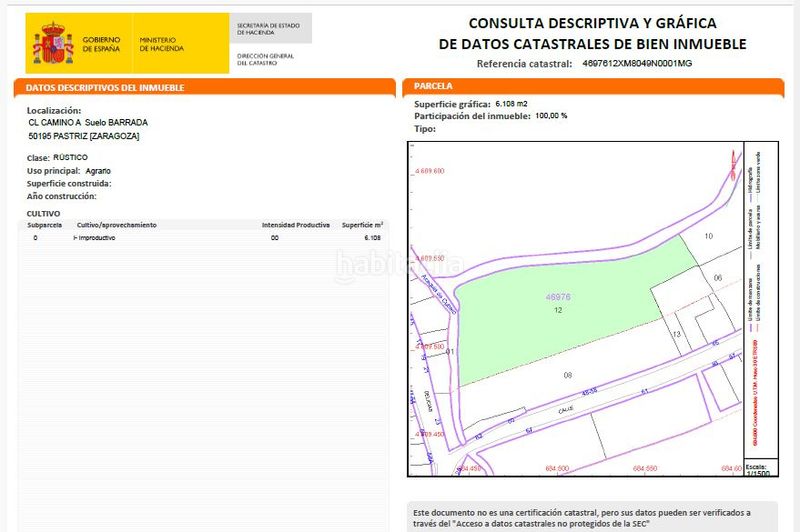Click the "Superficie construida:" label

(x=69, y=184)
